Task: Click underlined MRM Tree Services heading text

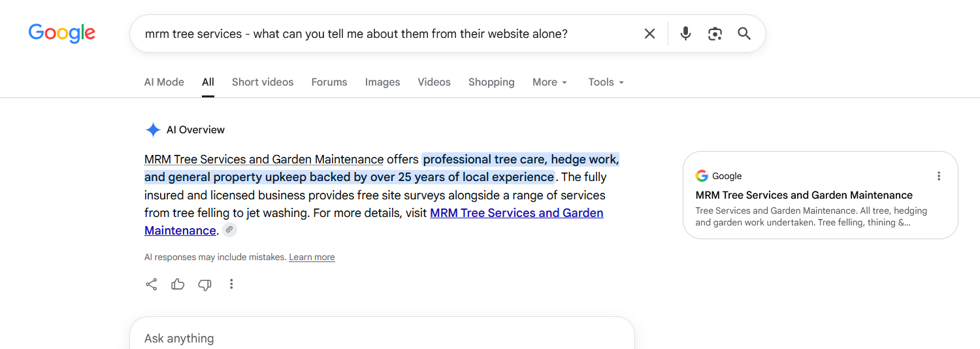Action: 264,159
